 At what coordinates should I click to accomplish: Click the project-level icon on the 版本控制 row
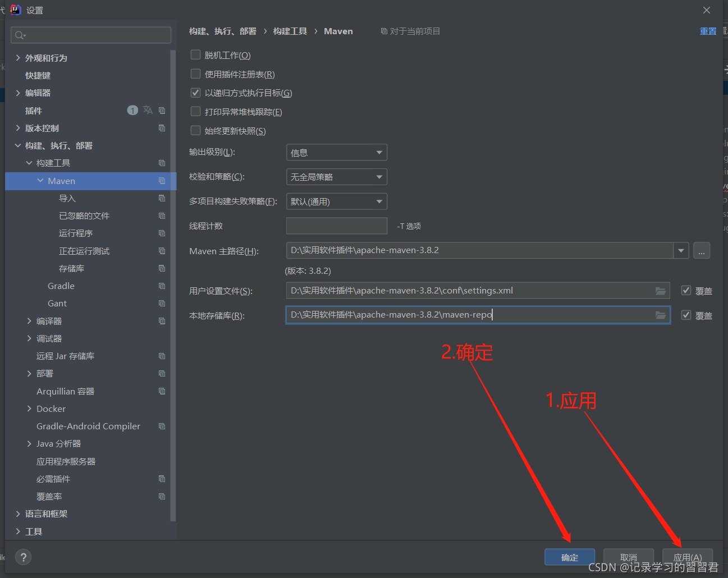tap(162, 128)
